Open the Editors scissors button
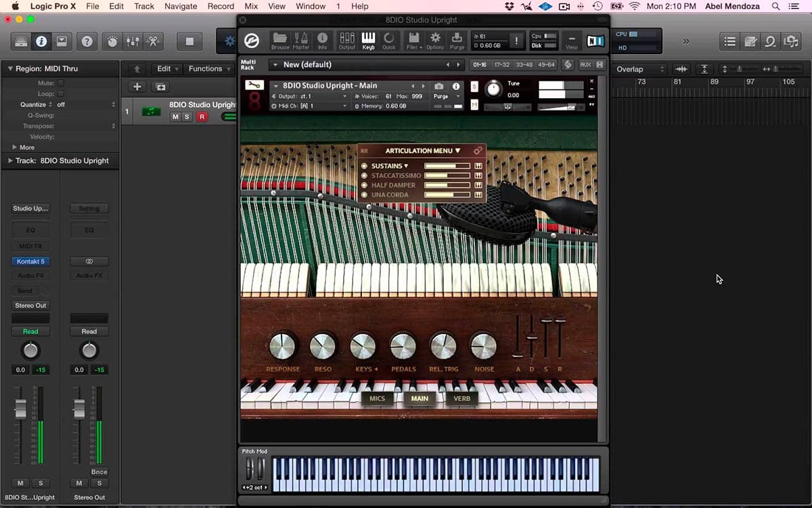This screenshot has height=508, width=812. [153, 41]
